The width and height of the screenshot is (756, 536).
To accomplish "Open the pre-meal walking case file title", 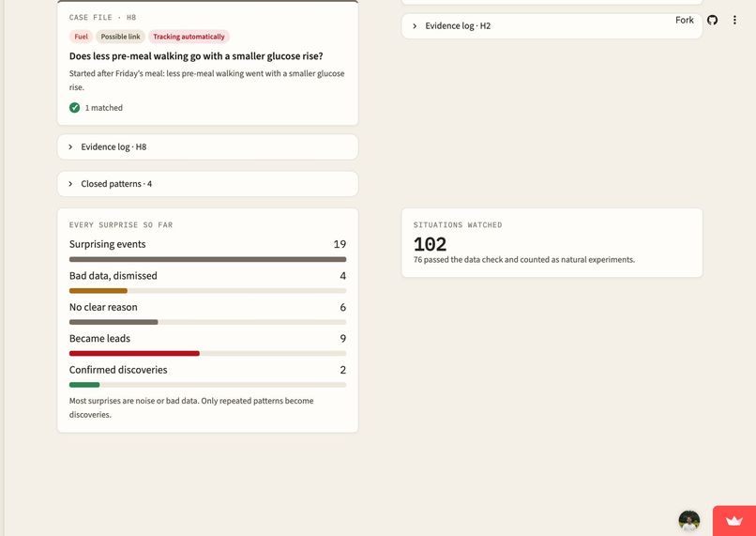I will [x=196, y=56].
